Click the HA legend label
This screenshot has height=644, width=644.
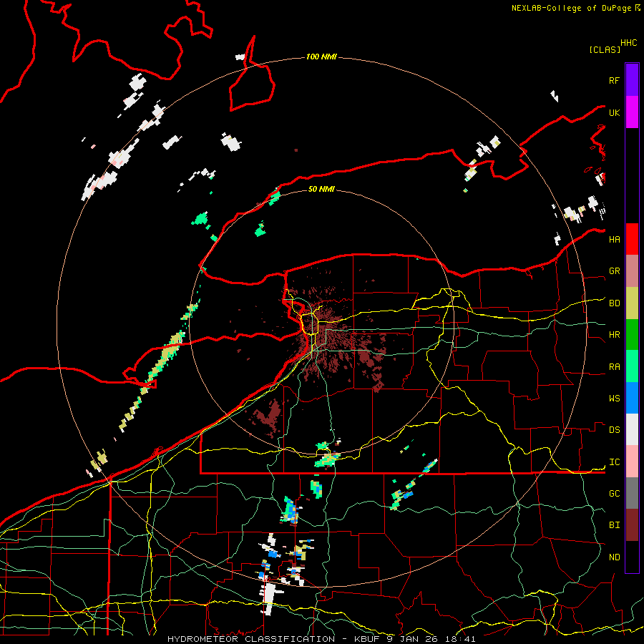point(615,240)
